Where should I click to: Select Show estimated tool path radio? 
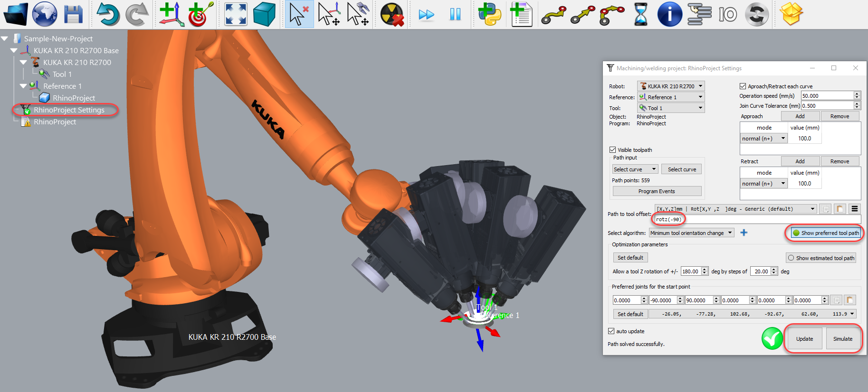(791, 258)
